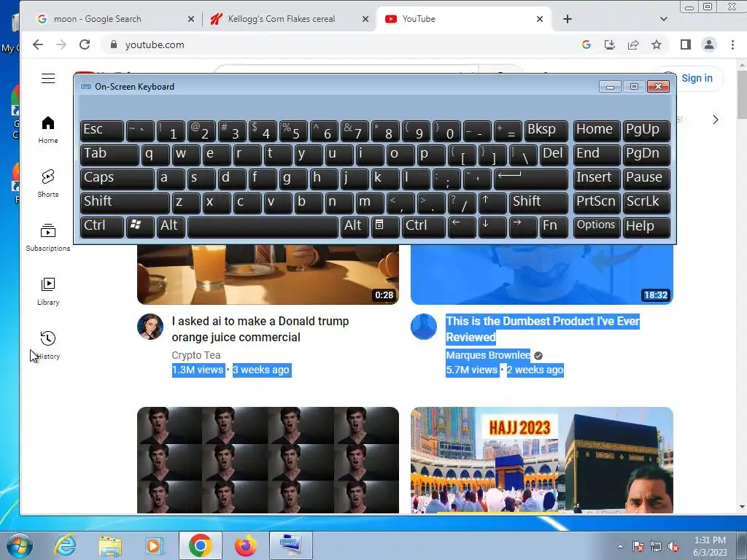Open Donald trump orange juice commercial title
Viewport: 747px width, 560px height.
pyautogui.click(x=260, y=329)
